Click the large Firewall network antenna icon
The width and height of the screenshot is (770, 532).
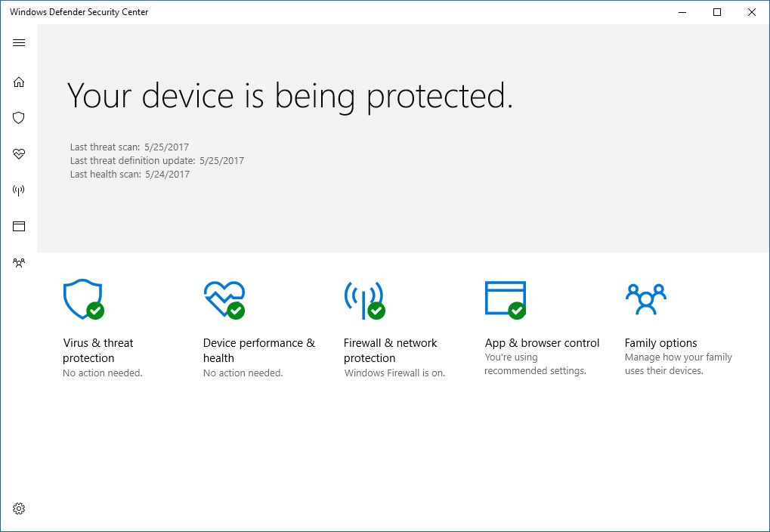[x=363, y=299]
